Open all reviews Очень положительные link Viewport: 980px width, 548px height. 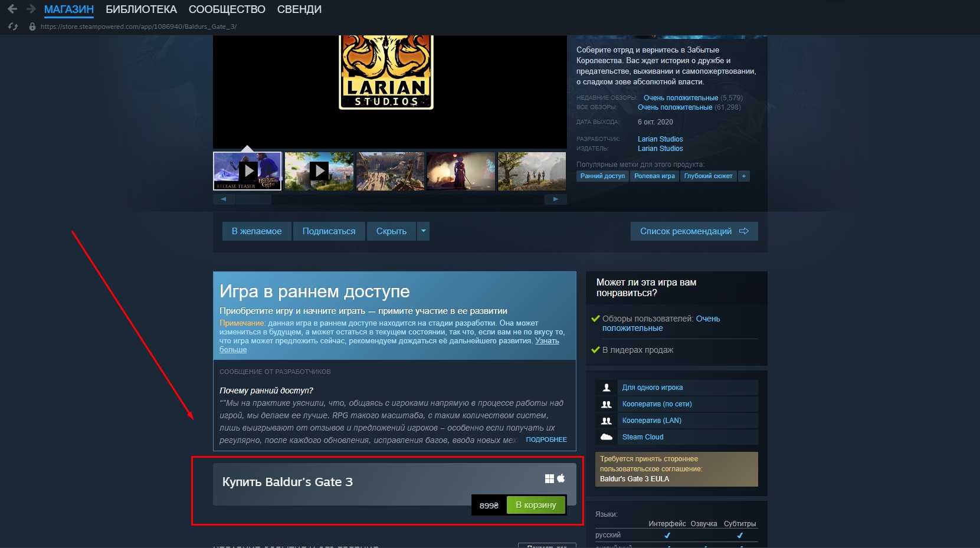coord(675,107)
